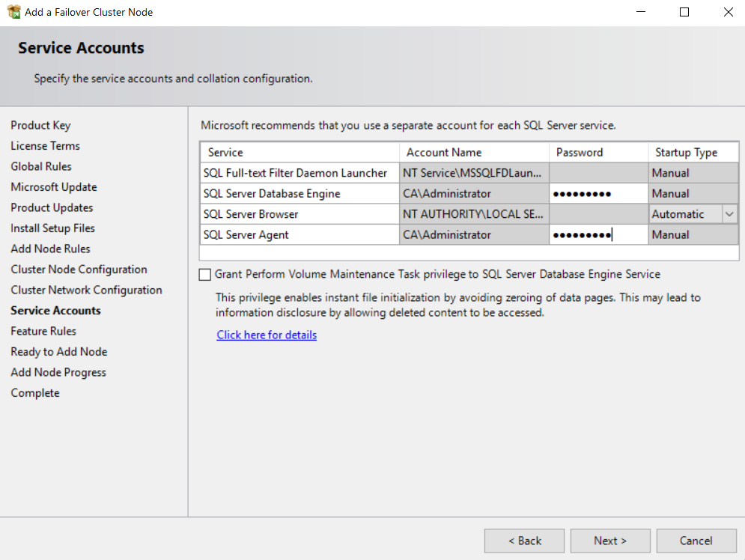Viewport: 745px width, 560px height.
Task: Open Global Rules step
Action: coord(41,166)
